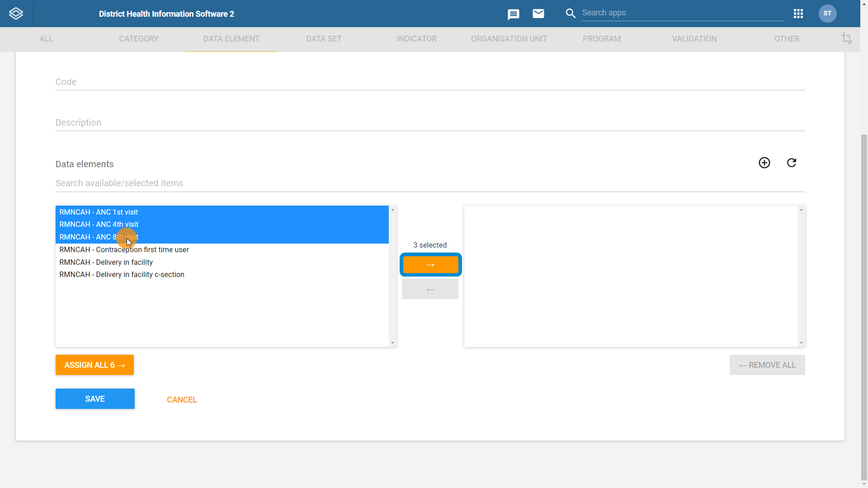Switch to the ORGANISATION UNIT tab
This screenshot has width=868, height=488.
tap(509, 39)
